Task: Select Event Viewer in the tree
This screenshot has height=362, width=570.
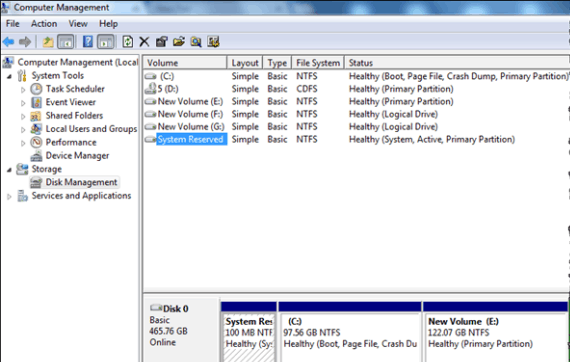Action: [x=71, y=102]
